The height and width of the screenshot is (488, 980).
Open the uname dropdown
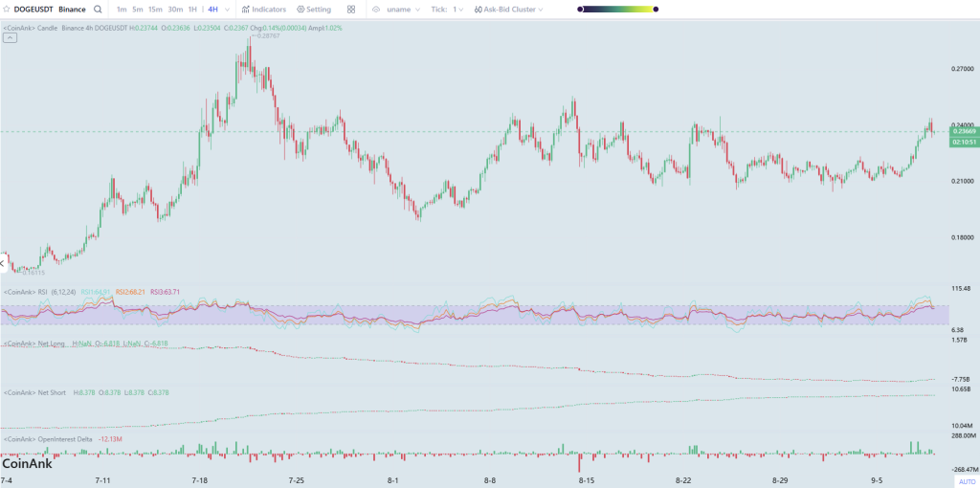pyautogui.click(x=404, y=10)
